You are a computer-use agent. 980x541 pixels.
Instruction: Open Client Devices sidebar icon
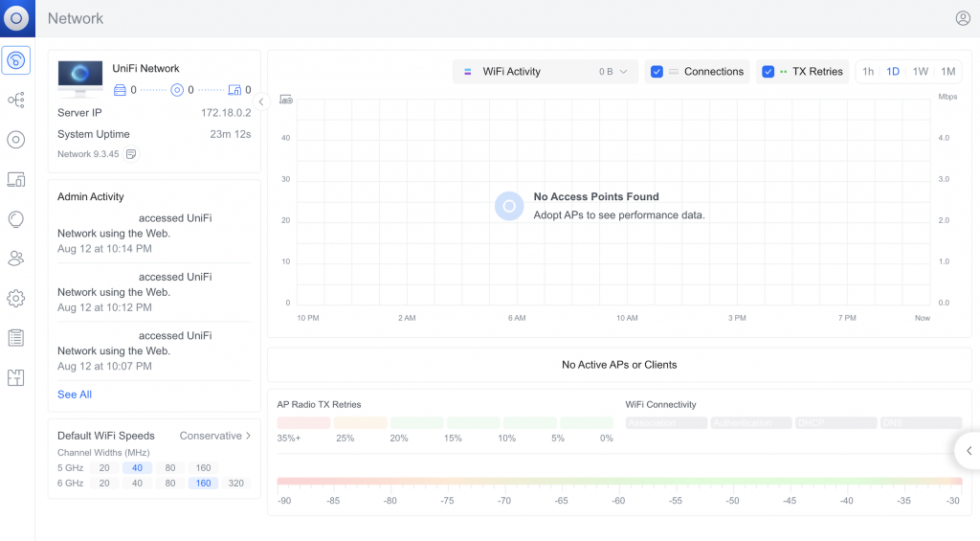(16, 179)
